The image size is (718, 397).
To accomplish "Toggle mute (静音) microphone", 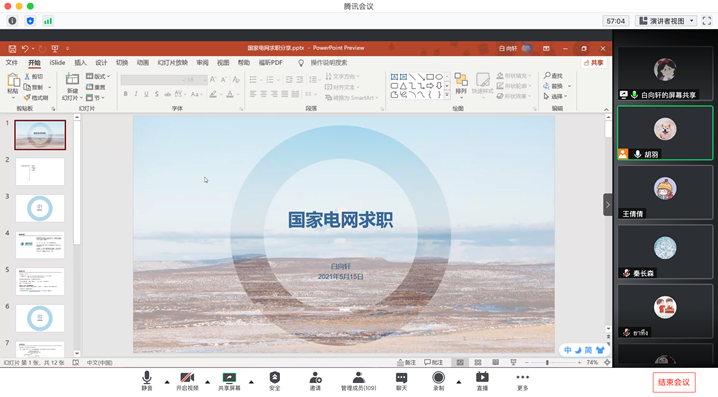I will coord(147,378).
